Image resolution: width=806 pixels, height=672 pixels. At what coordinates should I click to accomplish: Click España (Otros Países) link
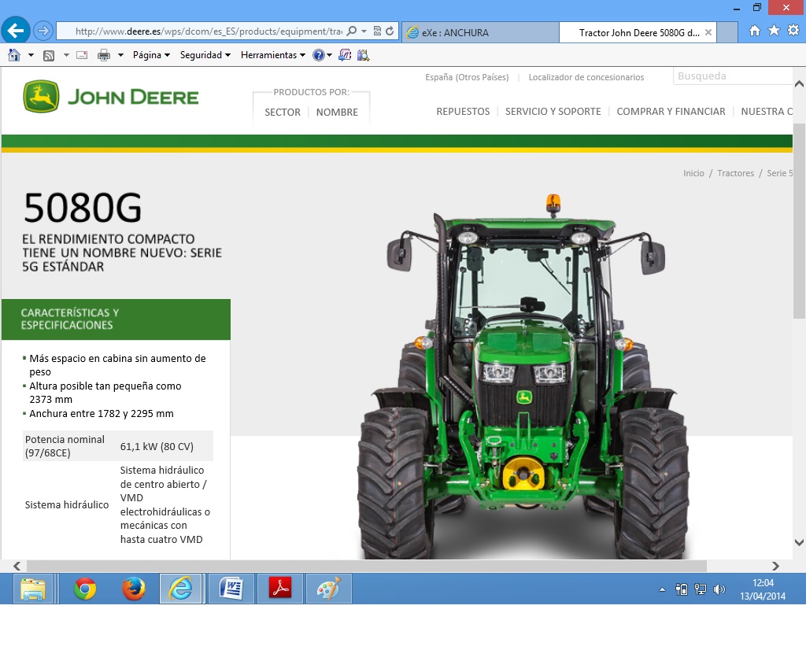[467, 77]
